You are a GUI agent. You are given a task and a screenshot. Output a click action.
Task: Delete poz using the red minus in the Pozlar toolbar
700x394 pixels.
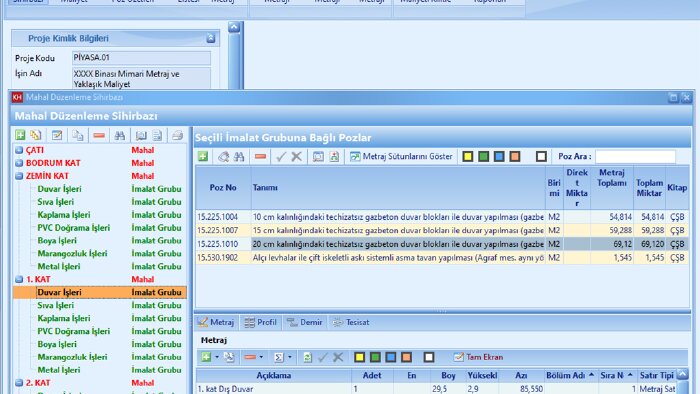click(x=261, y=157)
